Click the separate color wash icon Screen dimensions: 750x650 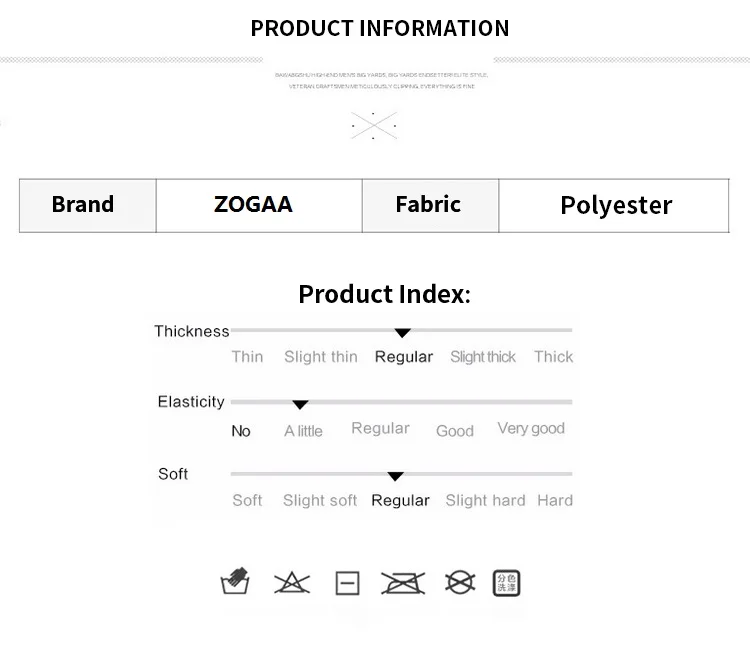click(x=507, y=583)
